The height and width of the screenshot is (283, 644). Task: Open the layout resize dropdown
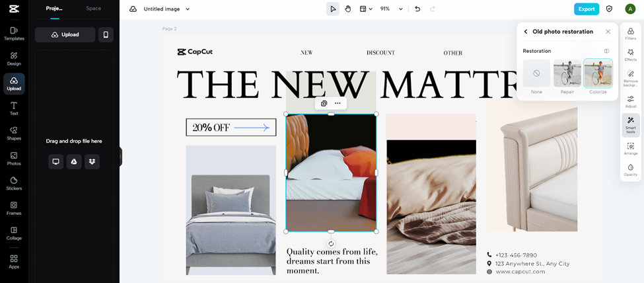366,9
